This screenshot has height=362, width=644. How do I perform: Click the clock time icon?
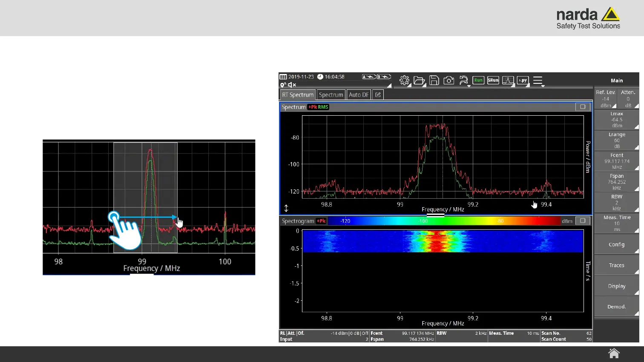pyautogui.click(x=320, y=77)
